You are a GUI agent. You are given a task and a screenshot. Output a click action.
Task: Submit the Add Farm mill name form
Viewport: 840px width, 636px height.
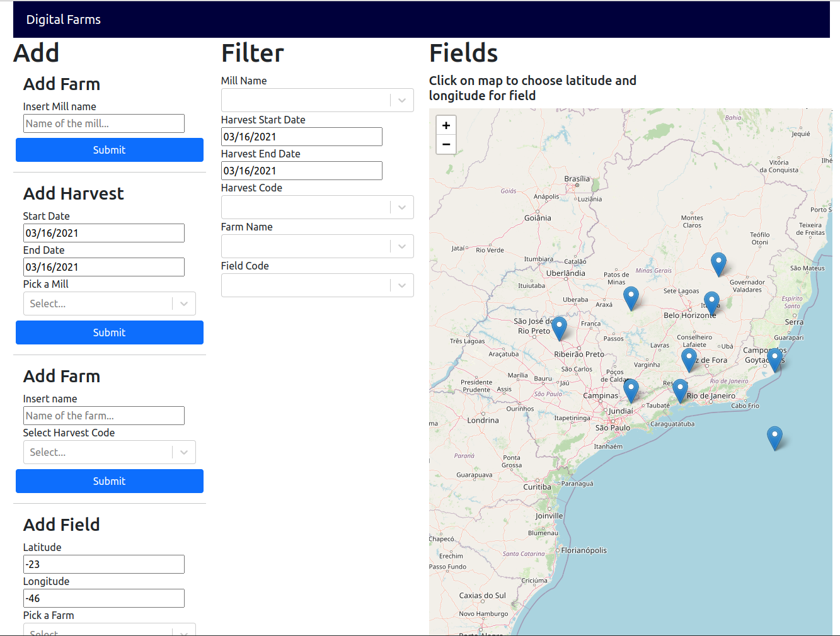[x=110, y=150]
